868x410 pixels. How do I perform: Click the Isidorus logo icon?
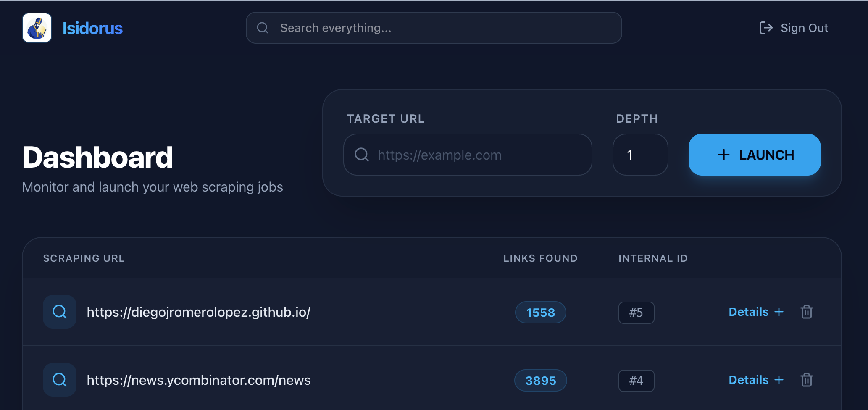(37, 28)
